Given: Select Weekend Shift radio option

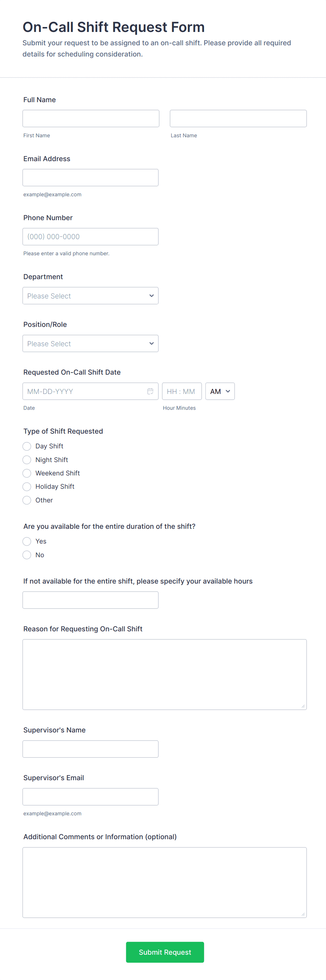Looking at the screenshot, I should pos(27,473).
